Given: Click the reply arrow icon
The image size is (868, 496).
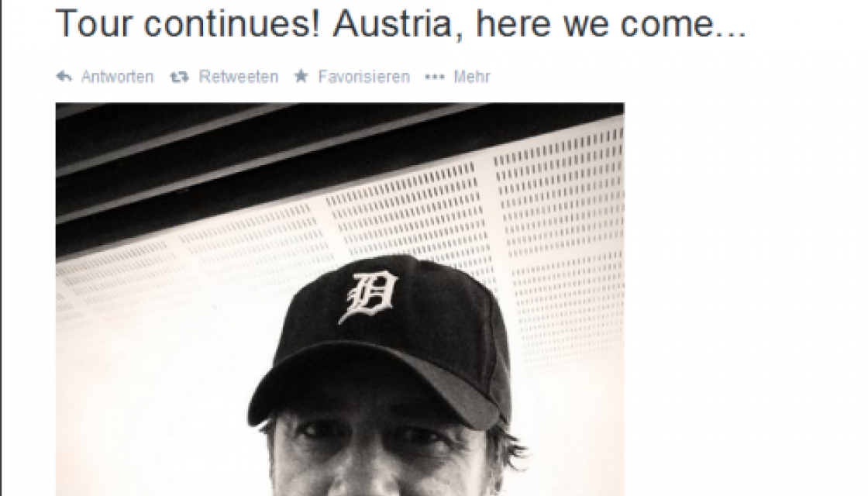Looking at the screenshot, I should [64, 77].
